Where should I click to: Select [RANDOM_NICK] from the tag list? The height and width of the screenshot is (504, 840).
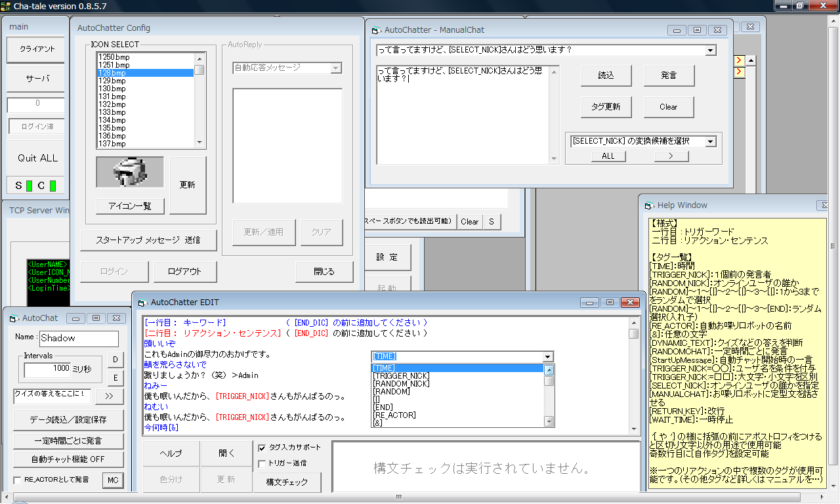[x=400, y=384]
